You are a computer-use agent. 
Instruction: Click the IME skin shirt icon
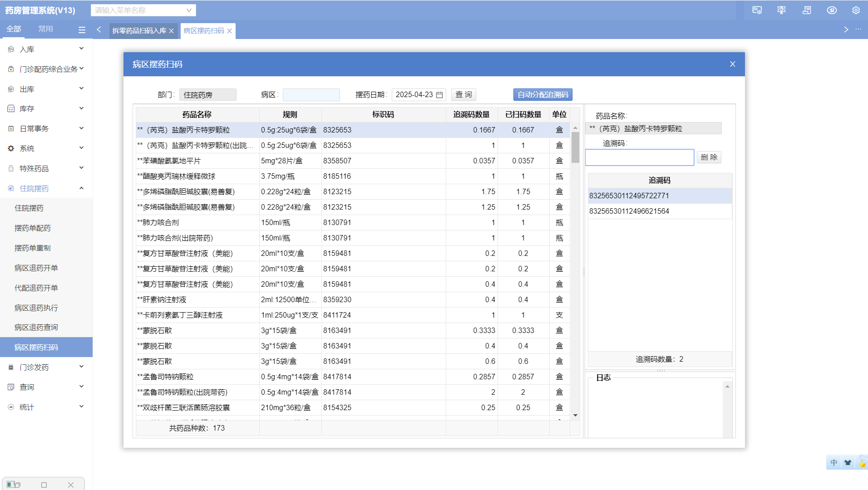[848, 463]
